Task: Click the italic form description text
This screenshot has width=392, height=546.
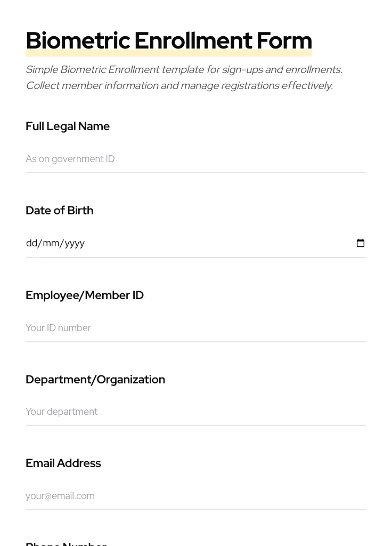Action: tap(184, 77)
